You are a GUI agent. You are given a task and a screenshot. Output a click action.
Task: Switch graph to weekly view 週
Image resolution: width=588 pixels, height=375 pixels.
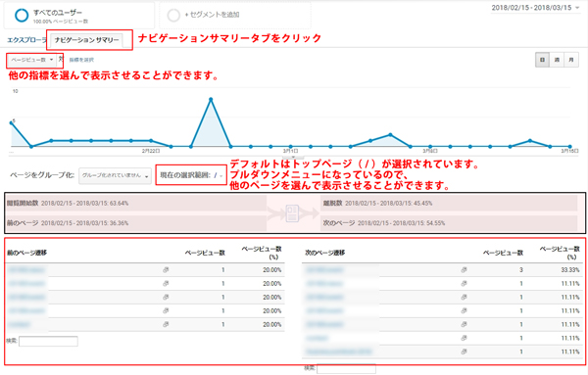(557, 60)
